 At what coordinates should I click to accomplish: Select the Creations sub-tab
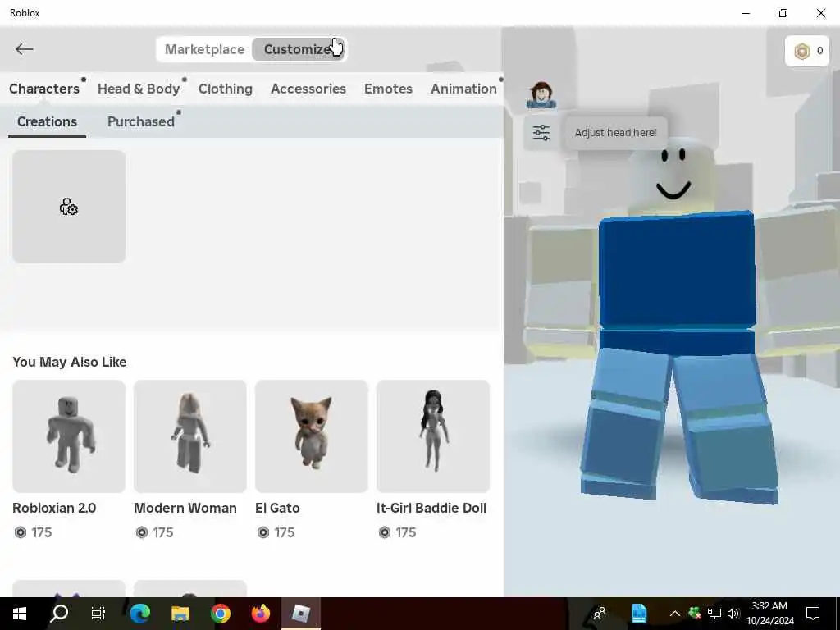pos(47,121)
